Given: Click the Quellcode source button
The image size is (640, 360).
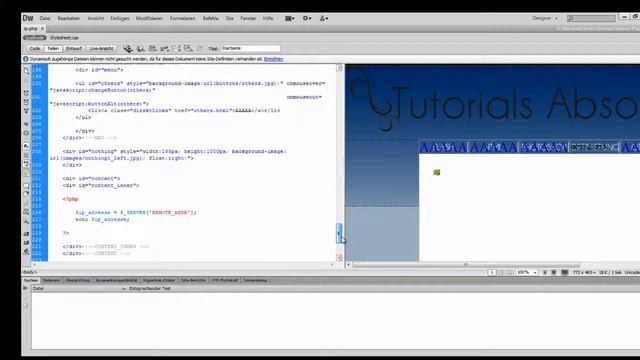Looking at the screenshot, I should tap(34, 38).
